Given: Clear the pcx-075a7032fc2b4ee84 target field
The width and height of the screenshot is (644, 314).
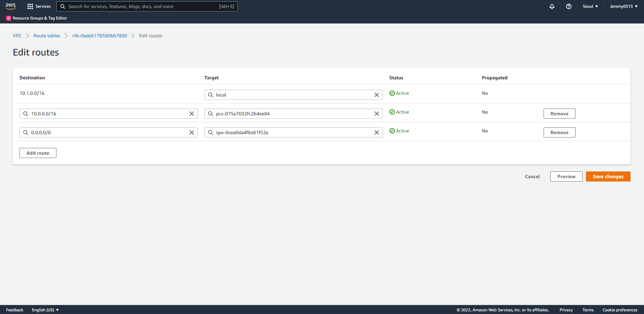Looking at the screenshot, I should [x=377, y=114].
